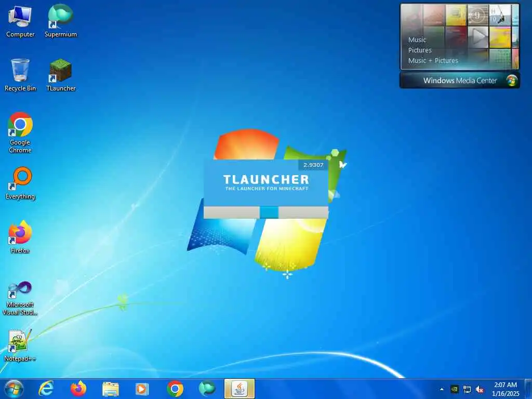Screen dimensions: 532x399
Task: Select the Google Chrome desktop shortcut
Action: tap(20, 132)
